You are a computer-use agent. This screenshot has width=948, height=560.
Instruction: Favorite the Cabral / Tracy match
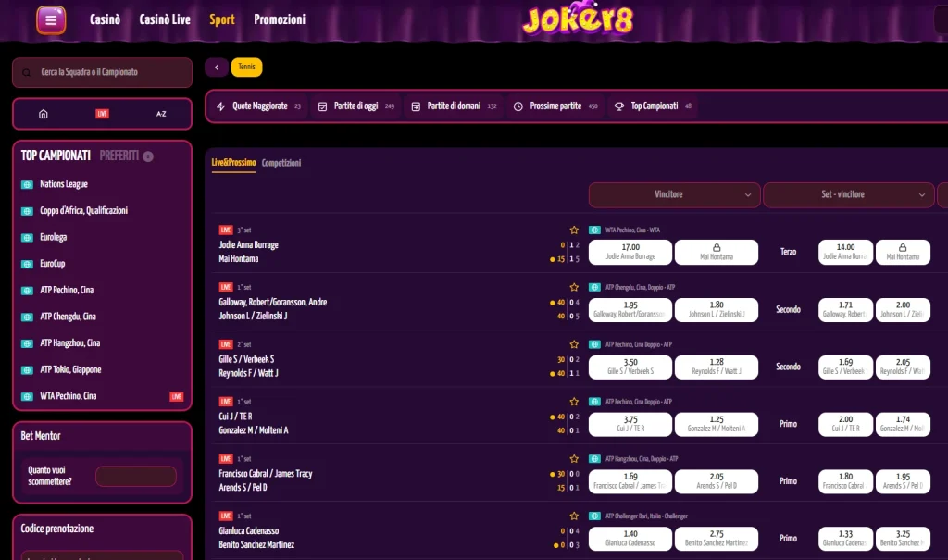click(574, 458)
